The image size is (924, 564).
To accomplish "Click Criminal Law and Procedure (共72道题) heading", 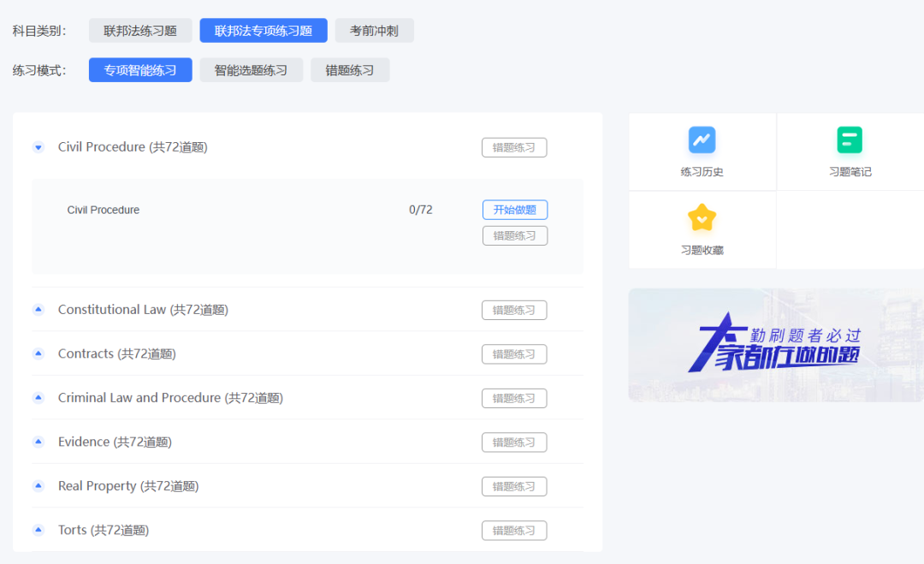I will coord(170,398).
